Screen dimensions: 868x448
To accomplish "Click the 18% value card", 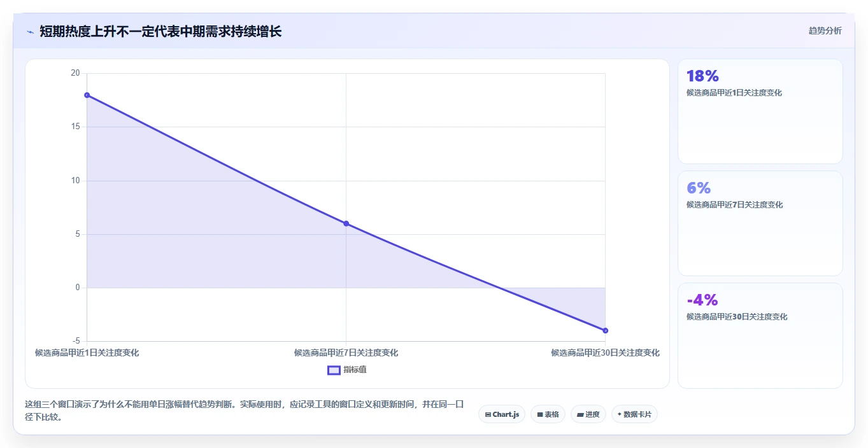I will coord(760,111).
